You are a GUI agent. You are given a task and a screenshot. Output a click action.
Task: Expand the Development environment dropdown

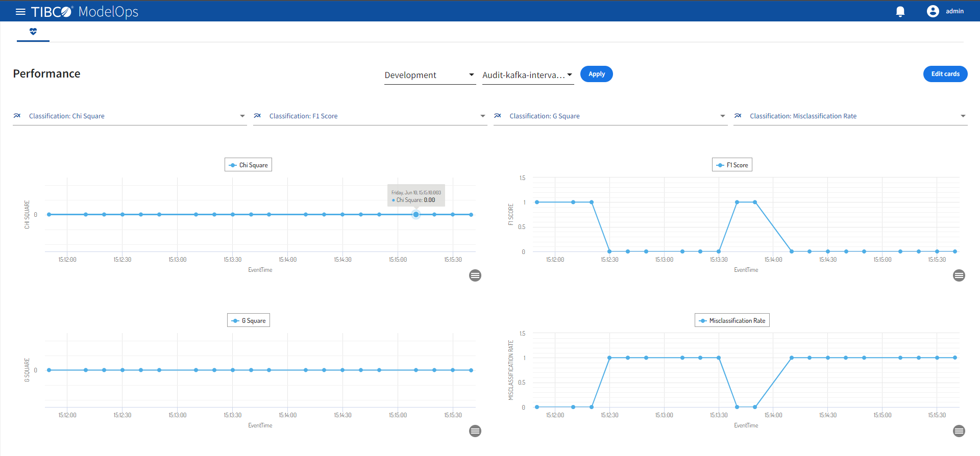429,75
